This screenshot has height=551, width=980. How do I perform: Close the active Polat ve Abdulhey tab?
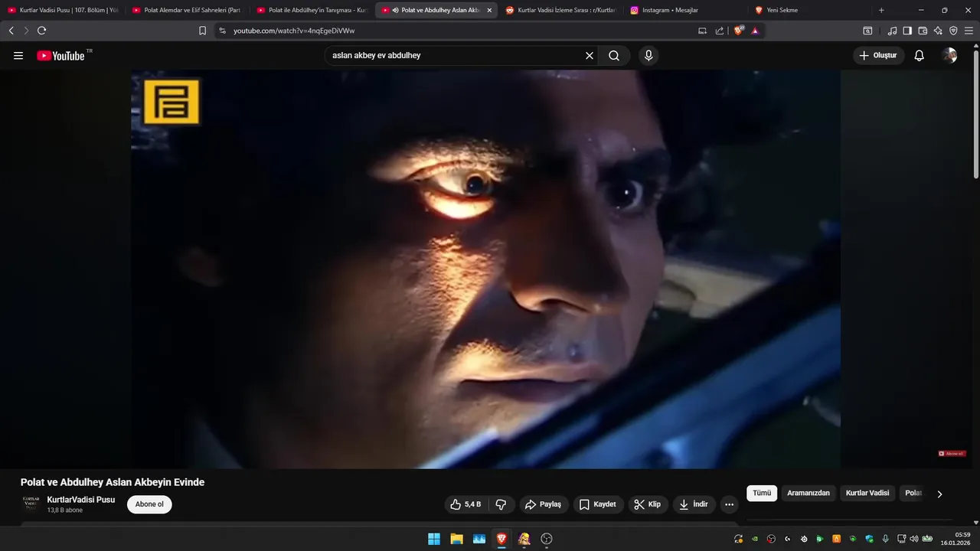pyautogui.click(x=489, y=10)
